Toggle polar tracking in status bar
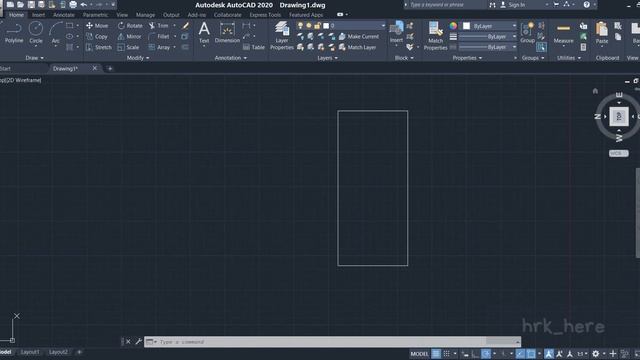 [486, 353]
